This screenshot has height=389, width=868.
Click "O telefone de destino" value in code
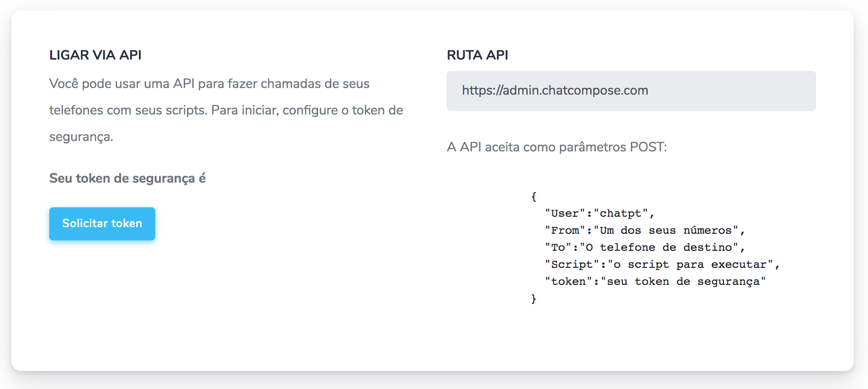(x=659, y=248)
